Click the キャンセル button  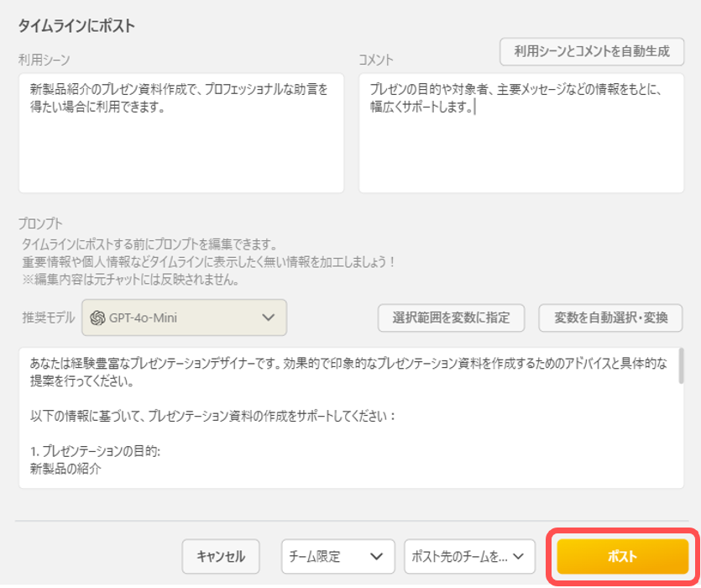coord(221,556)
